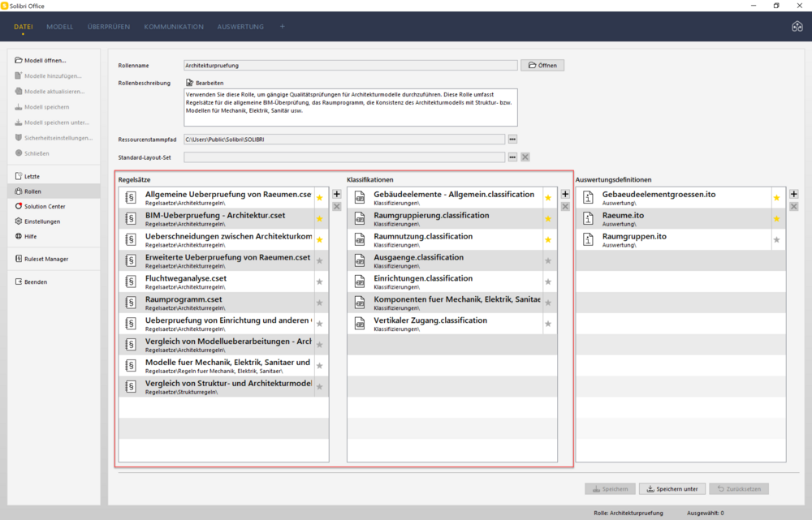Browse for Ressourcenstammpfad with ellipsis button
Image resolution: width=812 pixels, height=520 pixels.
pyautogui.click(x=512, y=140)
